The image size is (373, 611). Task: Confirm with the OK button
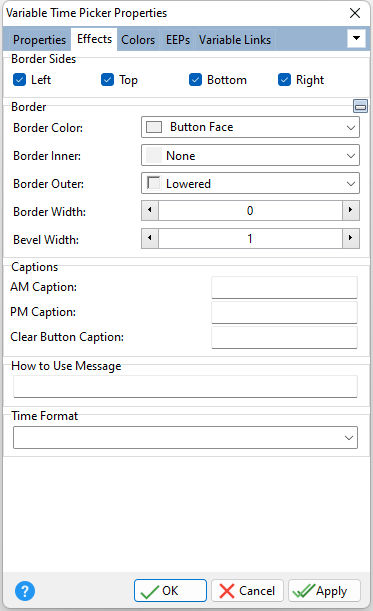click(x=170, y=591)
